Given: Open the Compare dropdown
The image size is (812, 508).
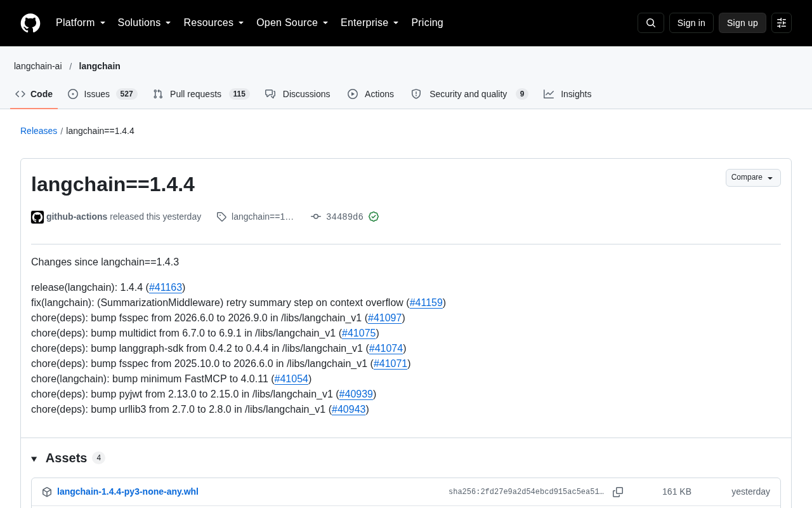Looking at the screenshot, I should 753,178.
